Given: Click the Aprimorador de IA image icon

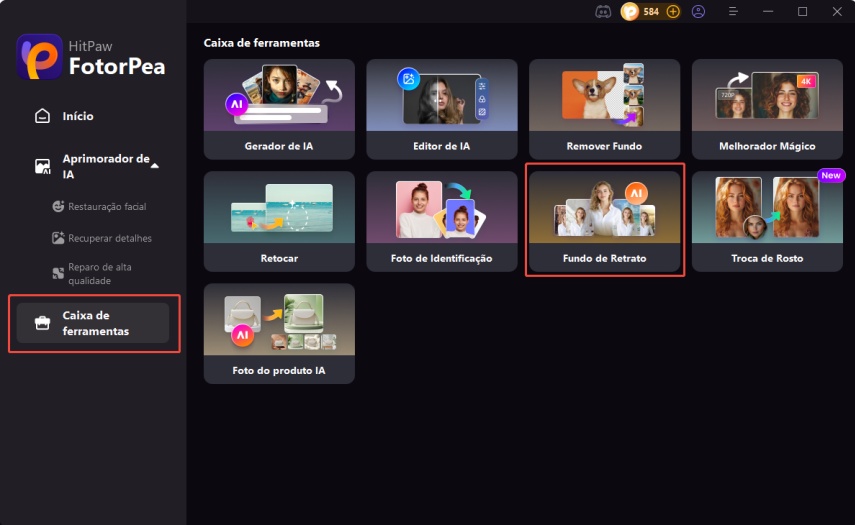Looking at the screenshot, I should click(43, 166).
